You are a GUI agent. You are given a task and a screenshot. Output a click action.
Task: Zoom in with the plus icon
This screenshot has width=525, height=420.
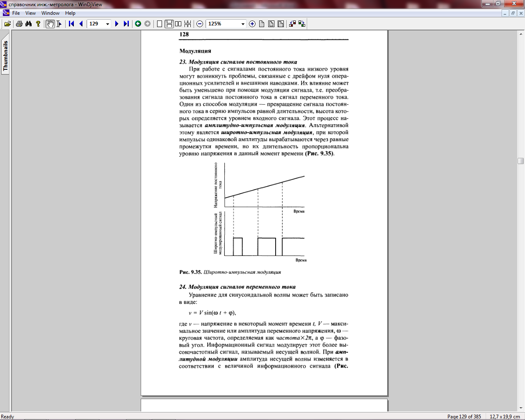click(252, 24)
